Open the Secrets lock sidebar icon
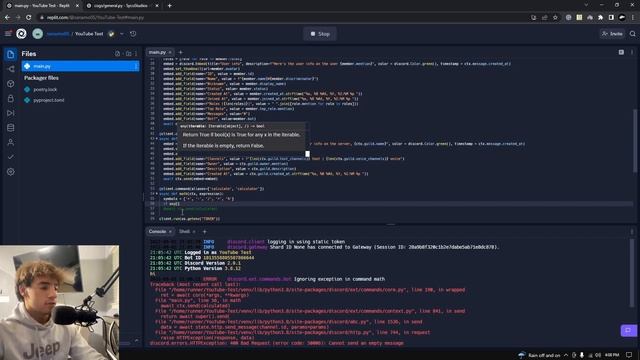Screen dimensions: 640x360 (11, 98)
